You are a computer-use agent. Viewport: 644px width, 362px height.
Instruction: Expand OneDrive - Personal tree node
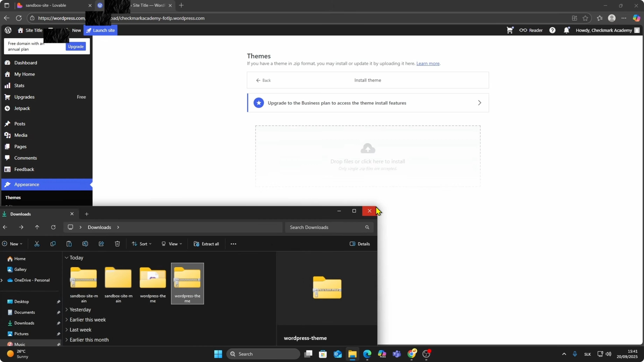[x=2, y=280]
